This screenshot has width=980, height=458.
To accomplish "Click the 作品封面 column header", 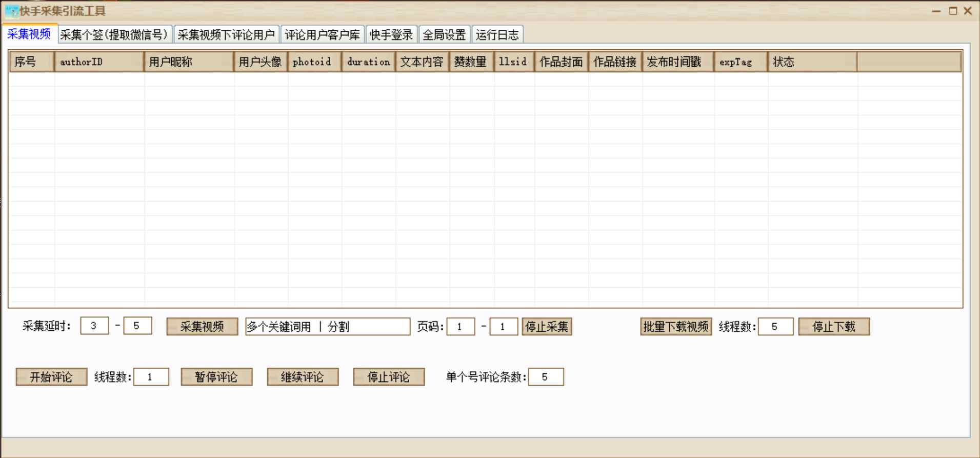I will click(x=561, y=62).
